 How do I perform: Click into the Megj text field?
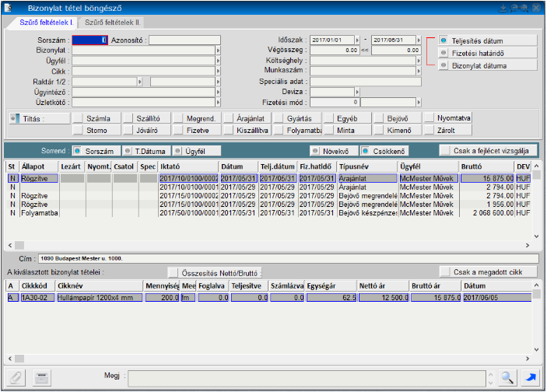tap(311, 376)
